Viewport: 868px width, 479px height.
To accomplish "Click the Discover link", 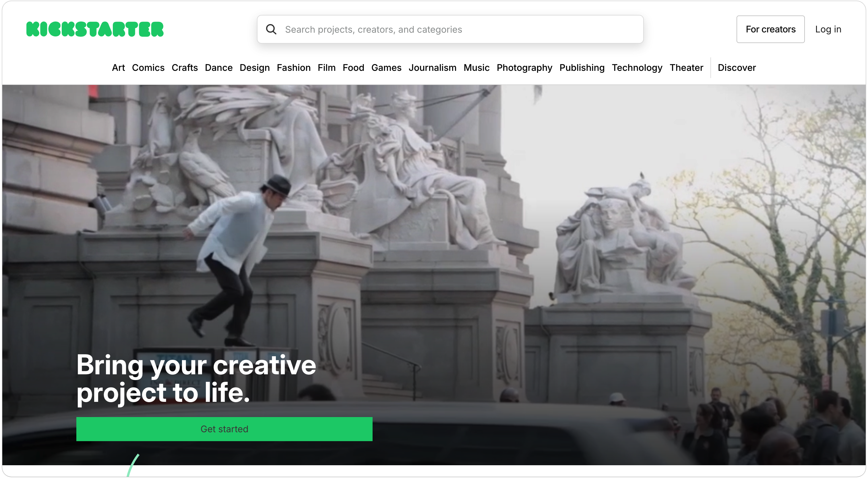I will pyautogui.click(x=737, y=68).
